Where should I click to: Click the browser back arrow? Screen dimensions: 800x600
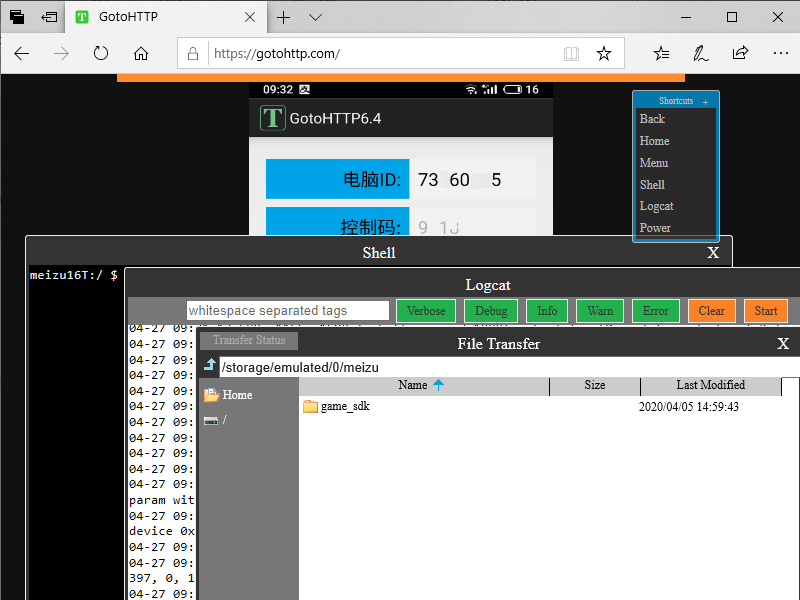(x=21, y=54)
